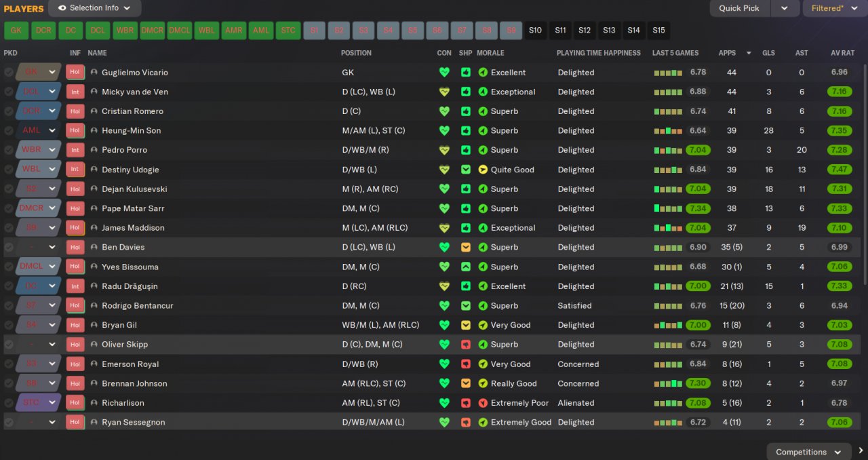The image size is (868, 460).
Task: Open Vicario's GK picked position dropdown
Action: click(x=39, y=72)
